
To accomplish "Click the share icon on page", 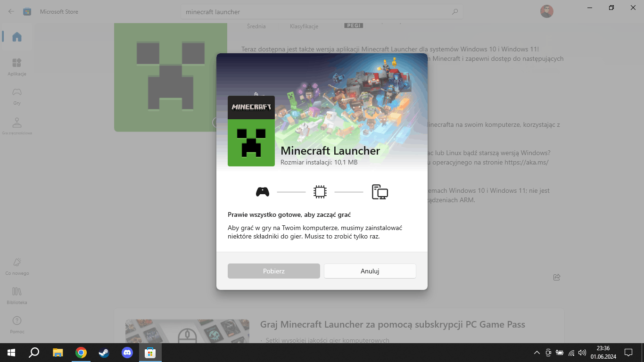I will (x=557, y=277).
